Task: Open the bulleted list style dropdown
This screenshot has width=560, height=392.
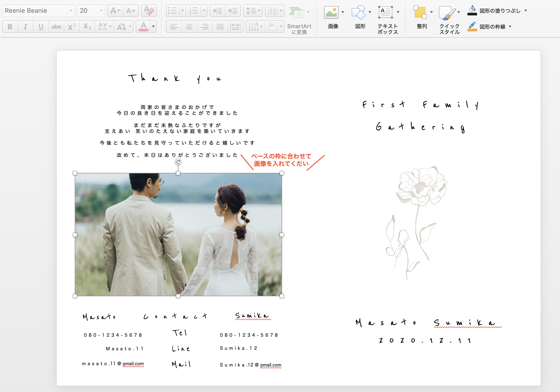Action: [x=182, y=10]
